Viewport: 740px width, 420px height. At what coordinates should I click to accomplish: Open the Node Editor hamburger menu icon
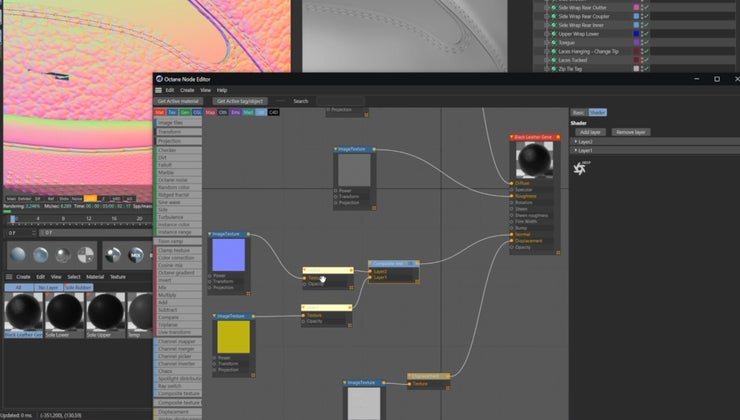coord(159,90)
